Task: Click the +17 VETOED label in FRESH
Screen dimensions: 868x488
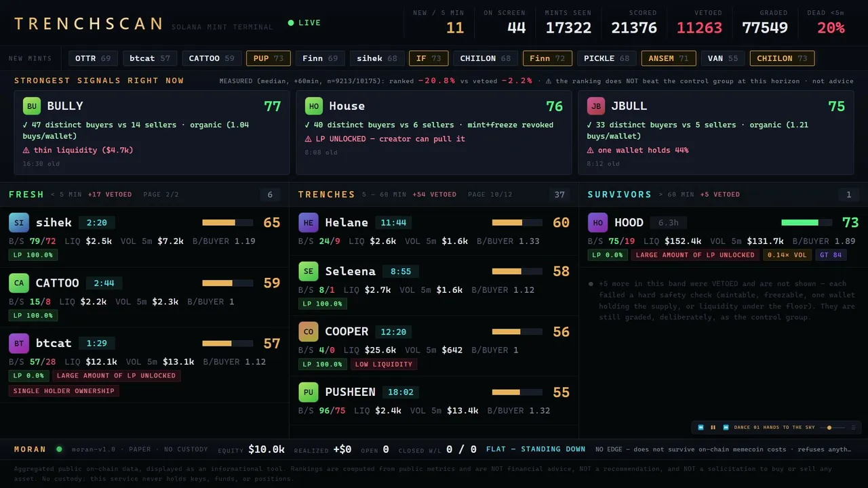Action: [110, 195]
